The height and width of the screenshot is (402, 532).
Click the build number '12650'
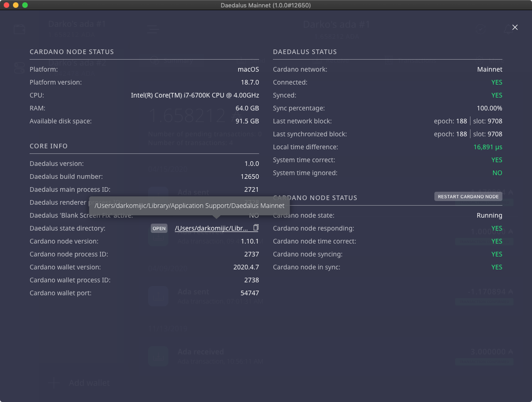[250, 177]
